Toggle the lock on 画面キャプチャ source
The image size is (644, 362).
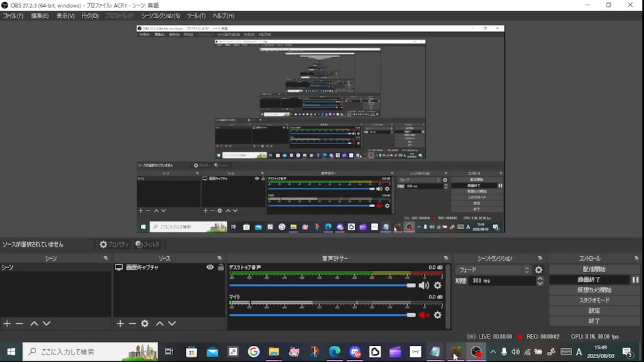point(221,267)
